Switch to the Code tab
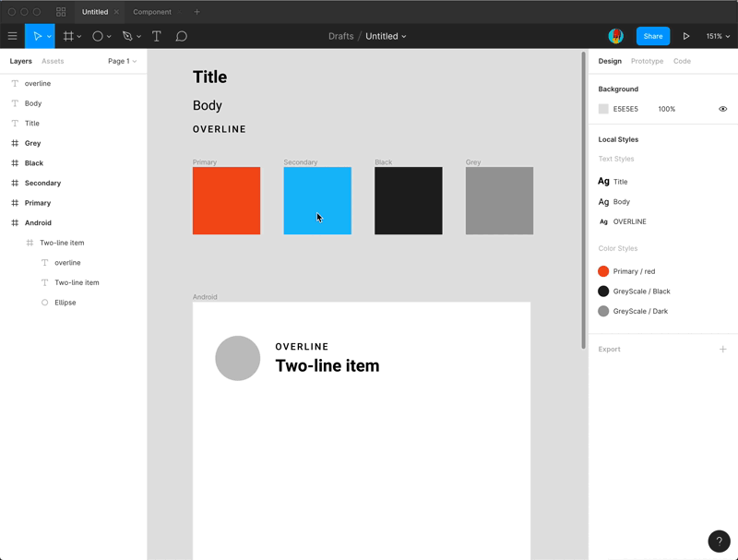The image size is (738, 560). click(x=682, y=61)
